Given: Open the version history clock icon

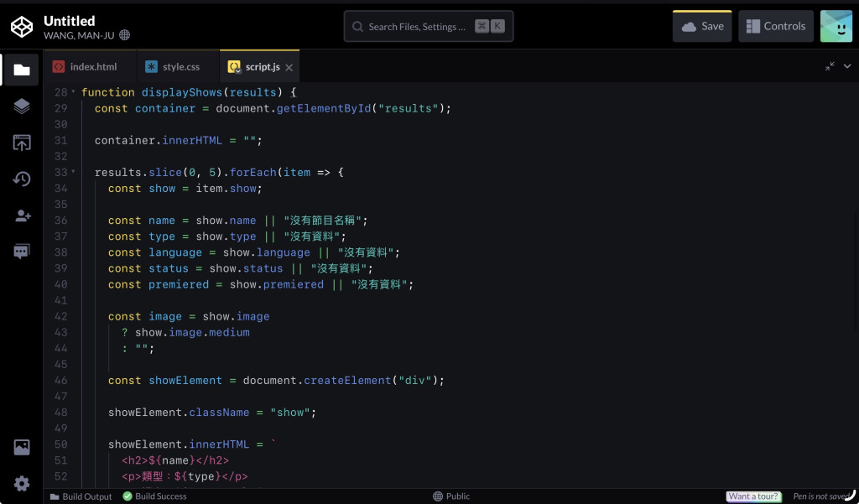Looking at the screenshot, I should click(x=21, y=179).
